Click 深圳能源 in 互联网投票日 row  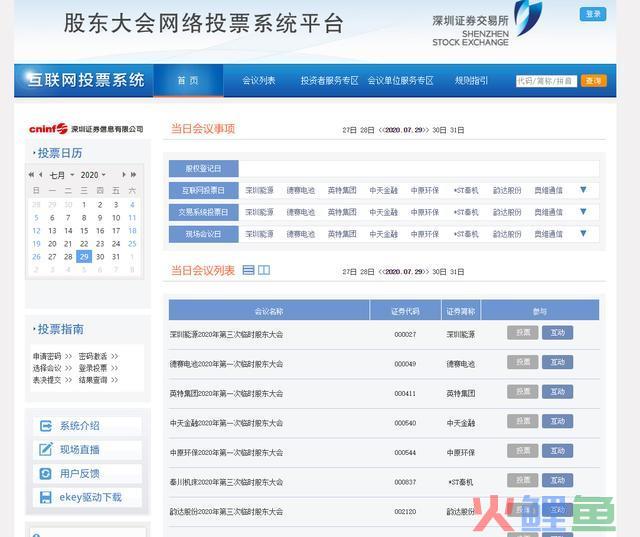[260, 190]
